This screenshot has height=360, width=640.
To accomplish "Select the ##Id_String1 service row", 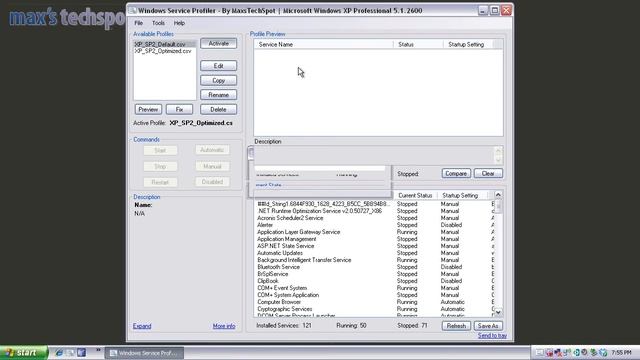I will 373,204.
